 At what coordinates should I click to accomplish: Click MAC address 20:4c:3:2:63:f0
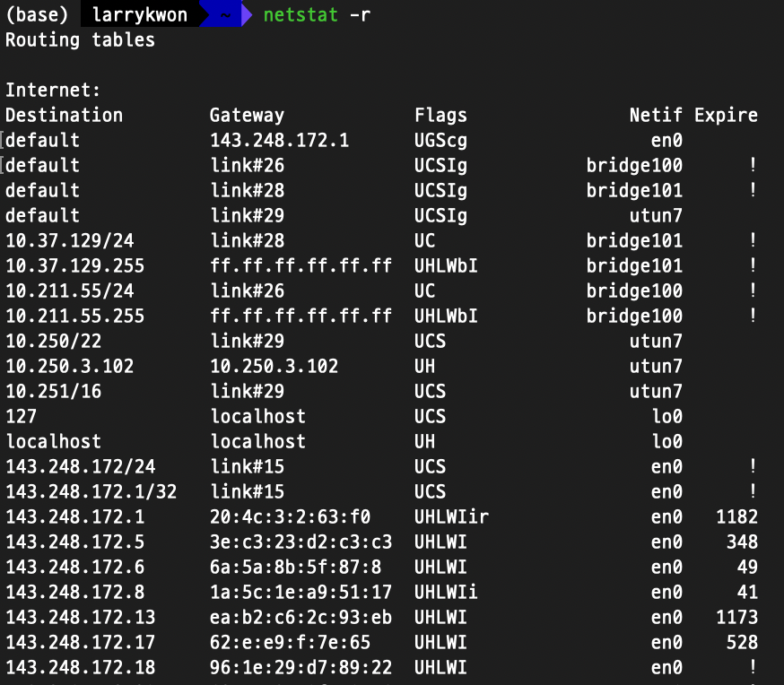tap(290, 517)
